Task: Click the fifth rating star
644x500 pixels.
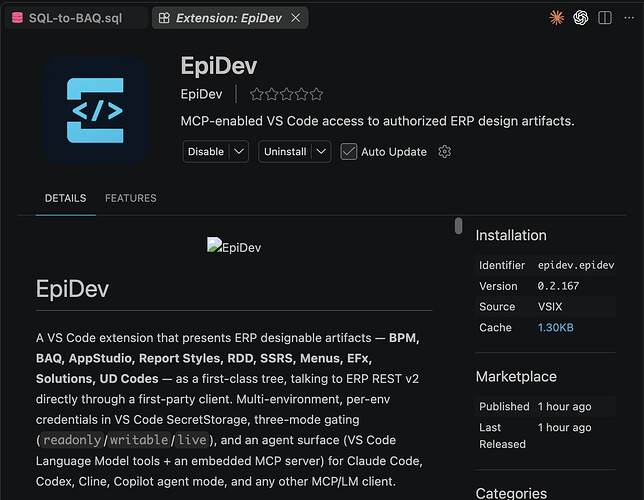Action: (x=316, y=94)
